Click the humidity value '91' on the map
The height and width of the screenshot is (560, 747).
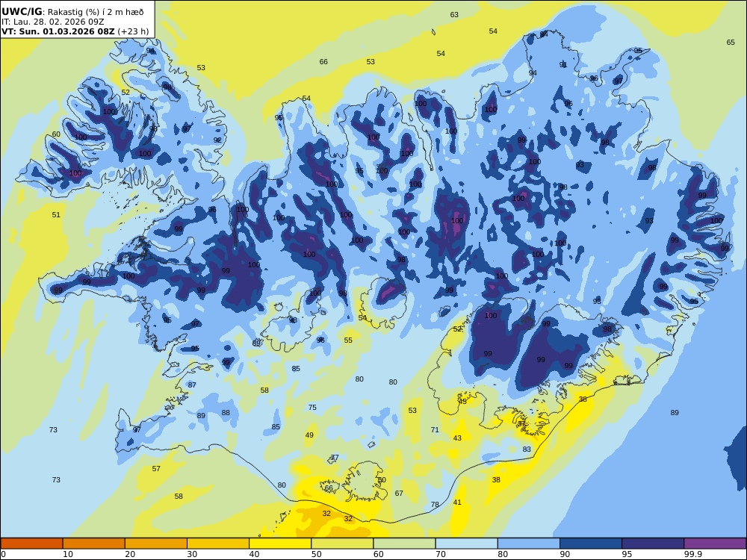[x=563, y=65]
